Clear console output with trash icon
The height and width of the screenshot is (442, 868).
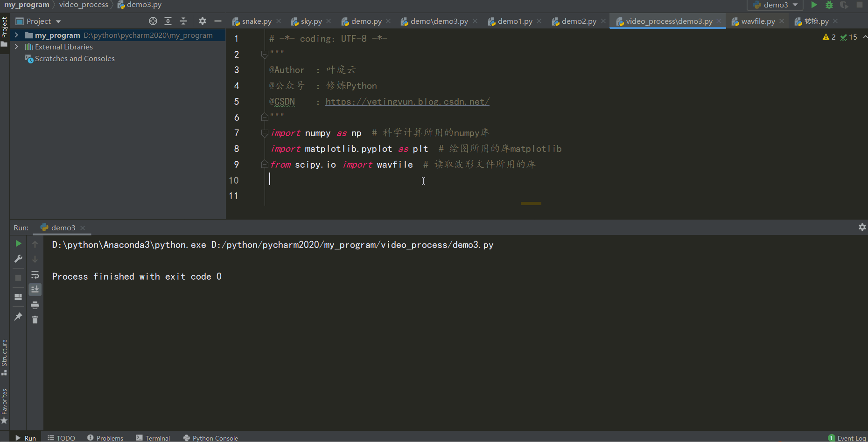click(35, 319)
